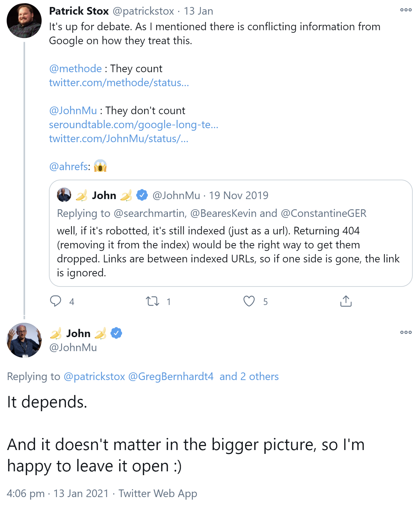Screen dimensions: 420x506
Task: Click small John avatar in quoted tweet
Action: click(64, 195)
